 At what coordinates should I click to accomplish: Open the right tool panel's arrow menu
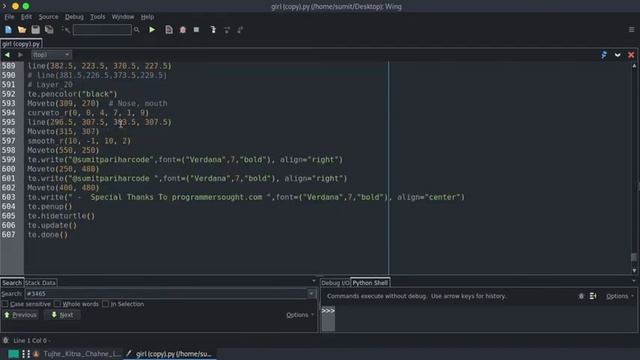pos(634,281)
